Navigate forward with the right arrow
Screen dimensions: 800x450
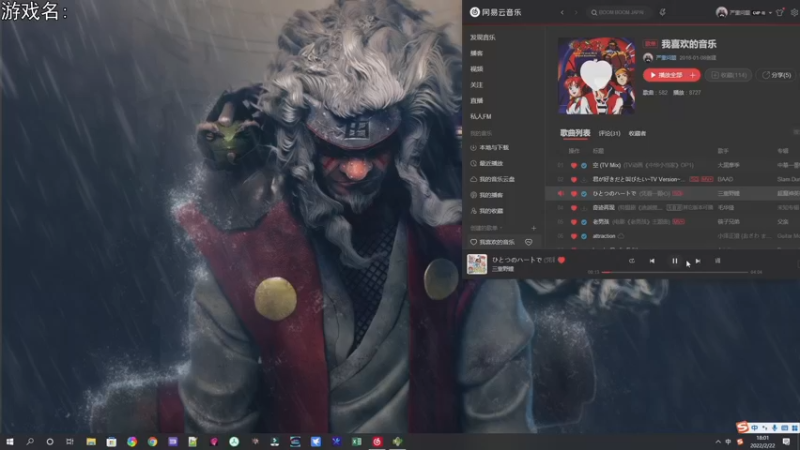576,12
